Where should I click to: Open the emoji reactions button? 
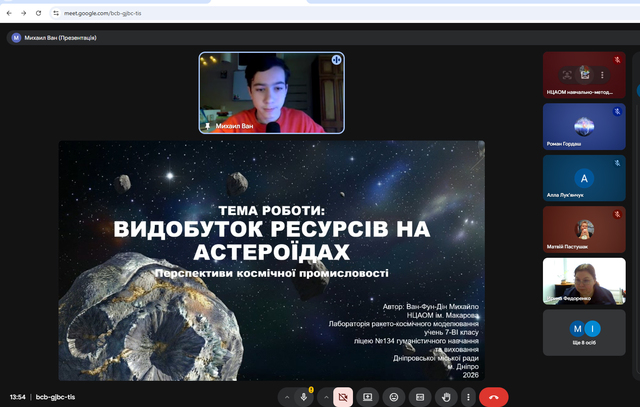tap(394, 396)
